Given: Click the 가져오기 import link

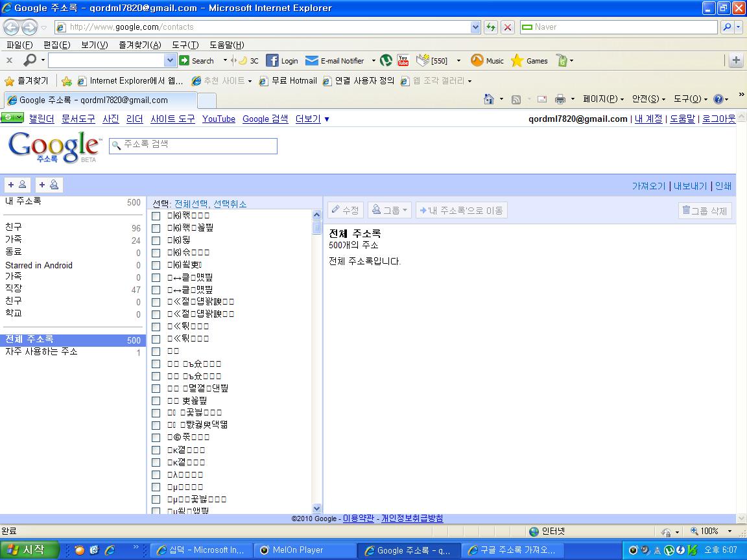Looking at the screenshot, I should [648, 186].
